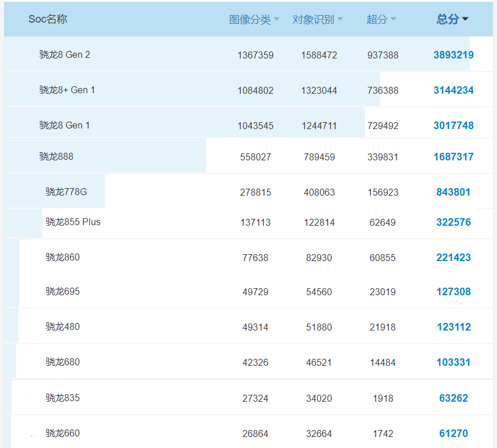Click the 总分 header label
This screenshot has width=497, height=448.
[x=447, y=20]
